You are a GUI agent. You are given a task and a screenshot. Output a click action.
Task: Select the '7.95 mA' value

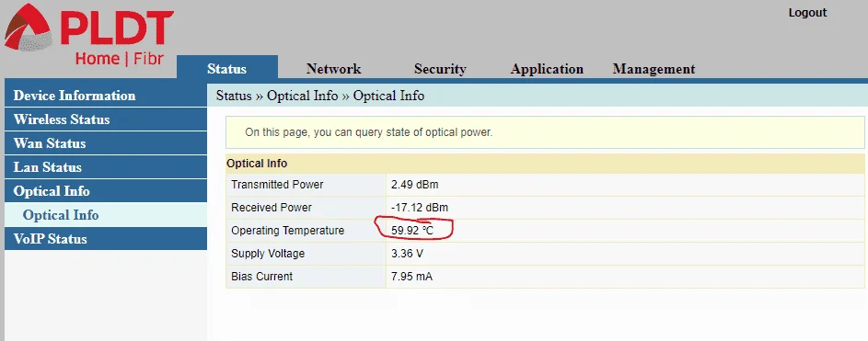[411, 277]
